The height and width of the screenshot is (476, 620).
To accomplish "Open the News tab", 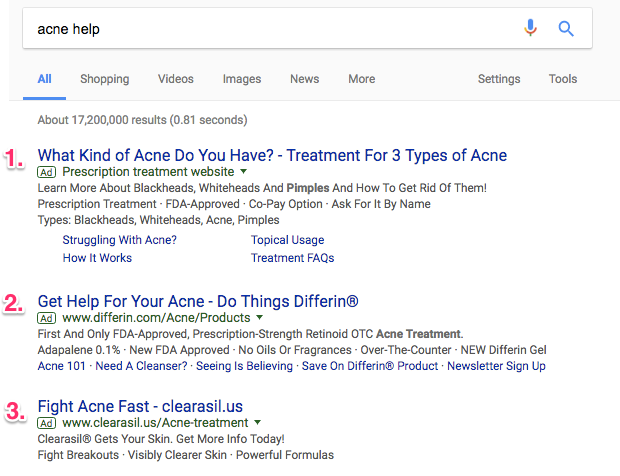I will 304,79.
